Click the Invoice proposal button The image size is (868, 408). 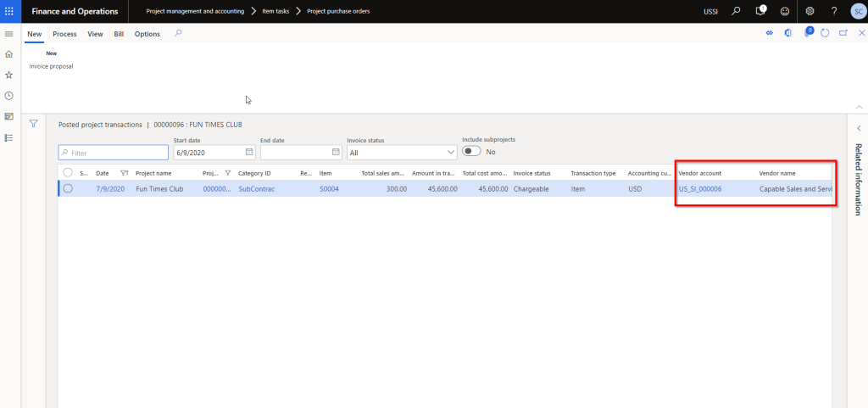click(x=51, y=66)
